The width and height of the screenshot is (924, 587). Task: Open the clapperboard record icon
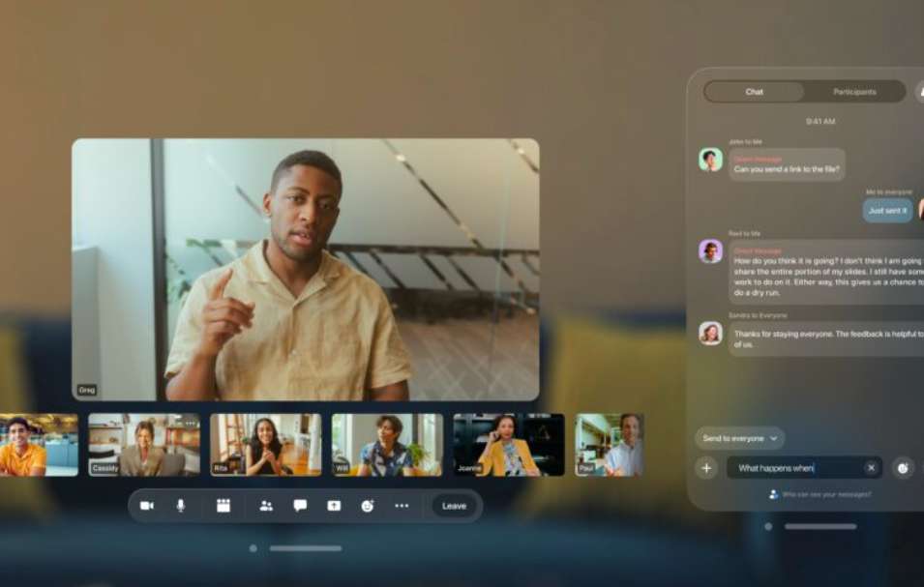[x=224, y=506]
